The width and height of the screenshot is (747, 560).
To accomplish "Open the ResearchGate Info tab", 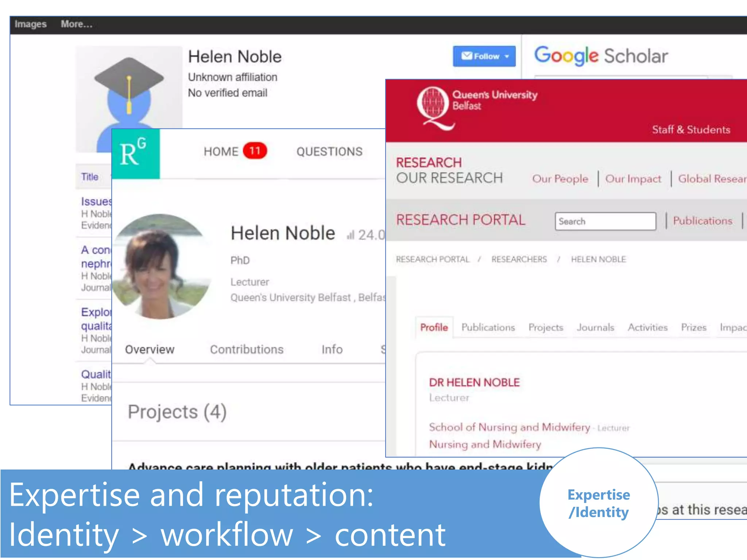I will [332, 349].
